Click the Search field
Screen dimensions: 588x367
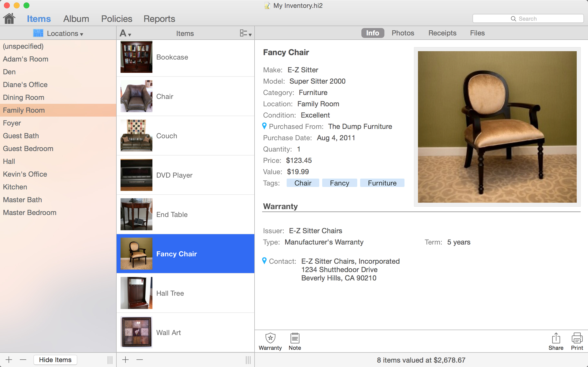[528, 19]
